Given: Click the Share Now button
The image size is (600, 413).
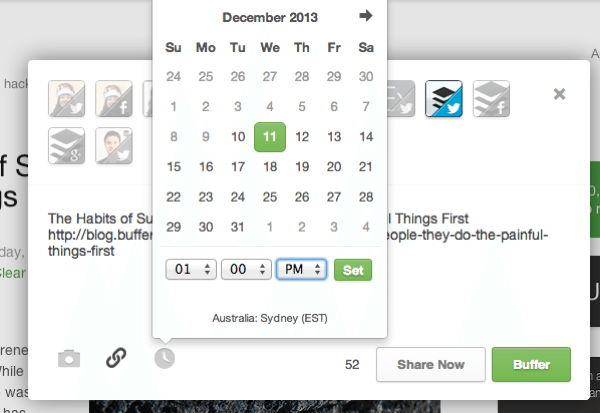Looking at the screenshot, I should [430, 365].
